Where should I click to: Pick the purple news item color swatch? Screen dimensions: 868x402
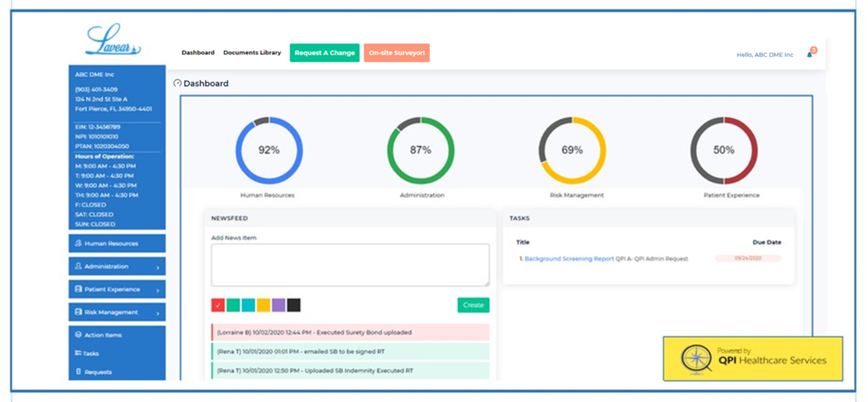tap(279, 304)
